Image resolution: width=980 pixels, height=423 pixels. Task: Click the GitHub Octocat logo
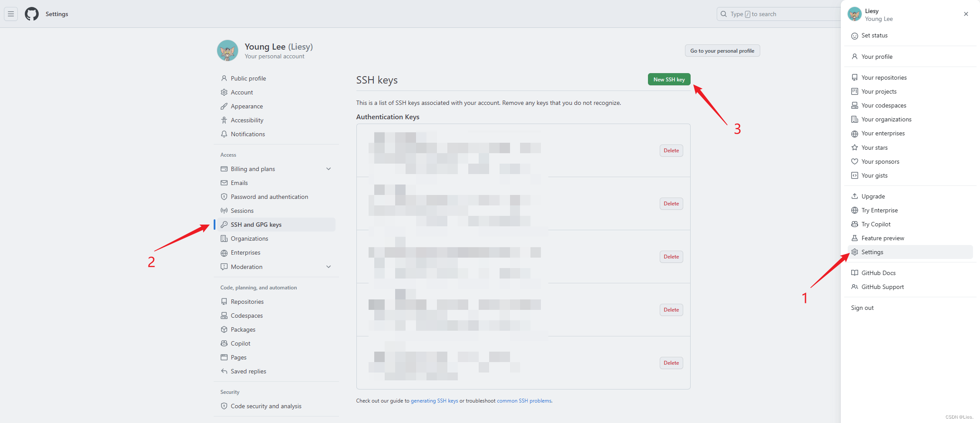coord(32,14)
